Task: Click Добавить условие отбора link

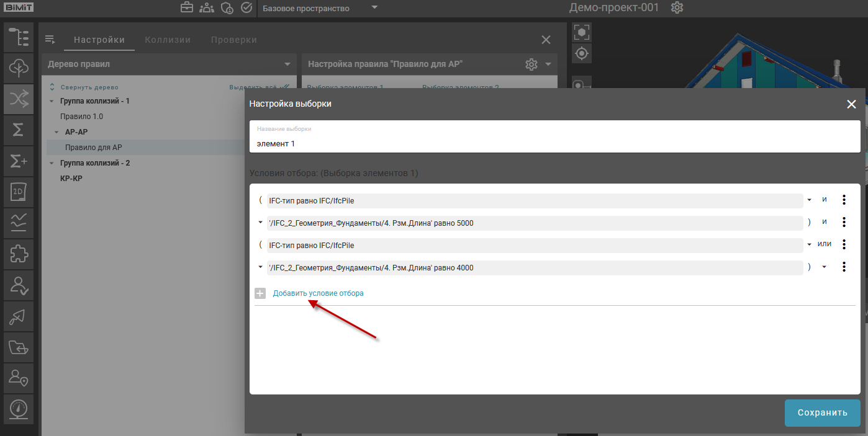Action: click(x=318, y=293)
